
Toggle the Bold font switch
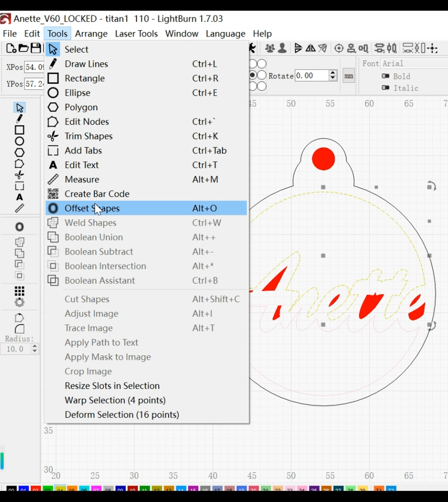385,76
